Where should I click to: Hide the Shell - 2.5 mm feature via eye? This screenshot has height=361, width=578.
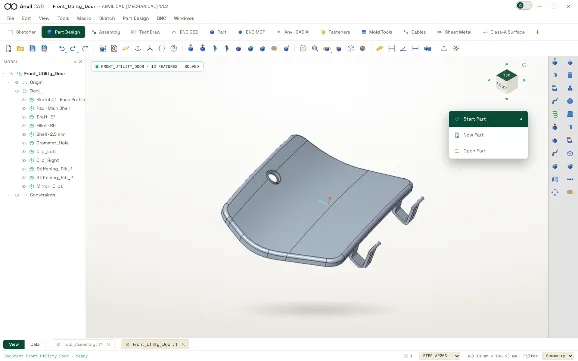point(24,134)
